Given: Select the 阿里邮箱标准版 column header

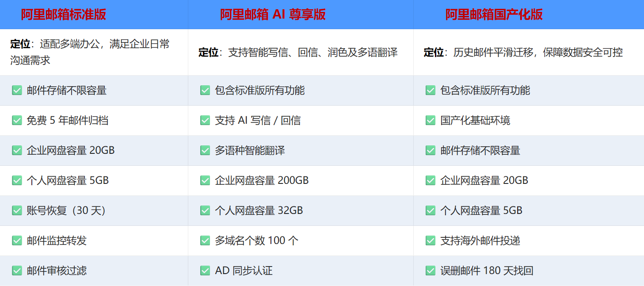Looking at the screenshot, I should click(x=64, y=15).
